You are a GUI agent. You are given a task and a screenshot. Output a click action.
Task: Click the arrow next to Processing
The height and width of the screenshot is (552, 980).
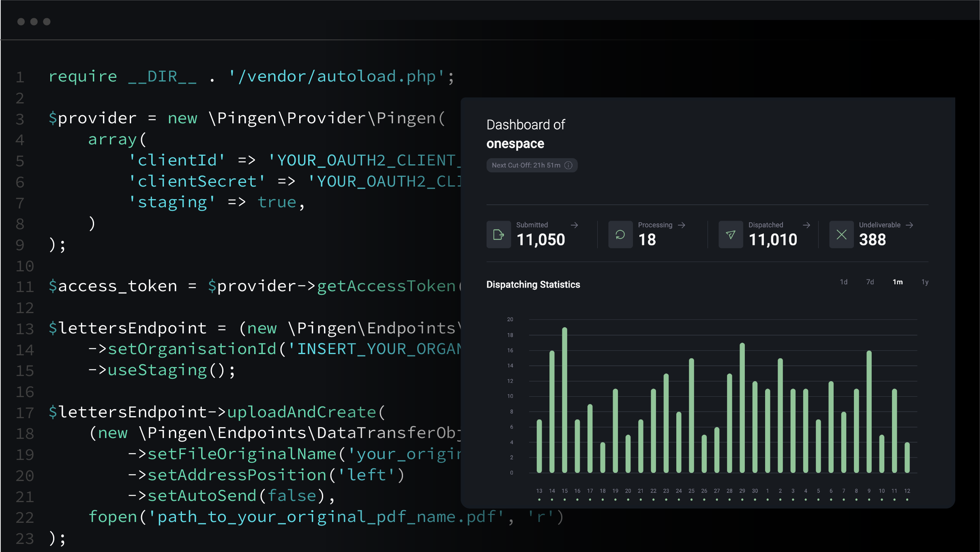point(682,225)
